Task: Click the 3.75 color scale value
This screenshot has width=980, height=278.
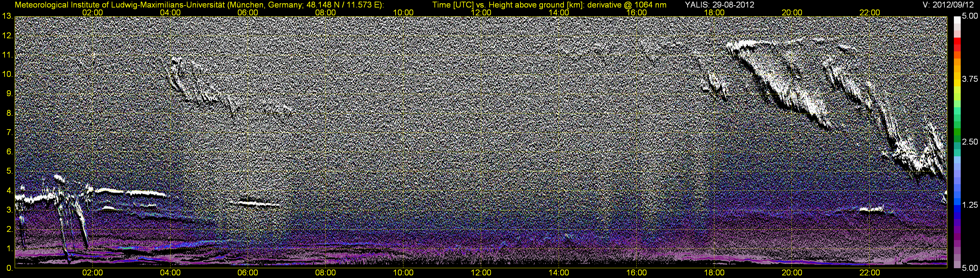Action: [970, 79]
